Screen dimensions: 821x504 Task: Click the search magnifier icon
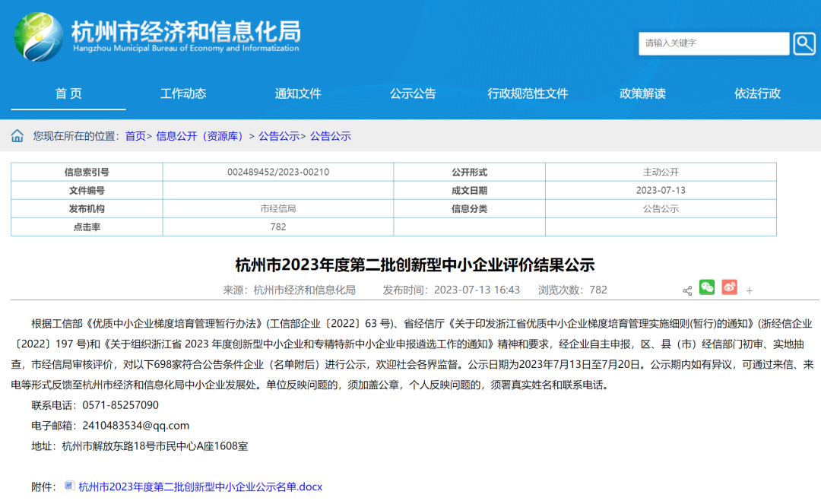pyautogui.click(x=804, y=43)
